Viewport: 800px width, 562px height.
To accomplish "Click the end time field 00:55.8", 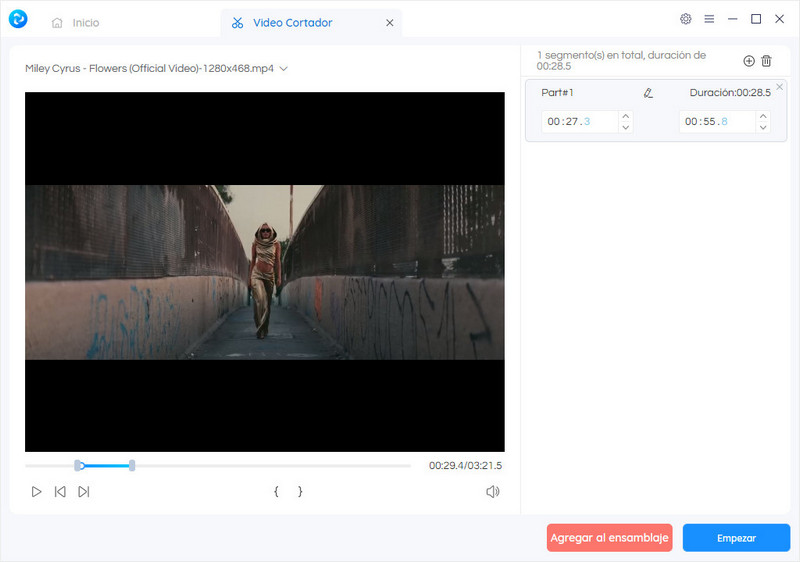I will tap(717, 121).
